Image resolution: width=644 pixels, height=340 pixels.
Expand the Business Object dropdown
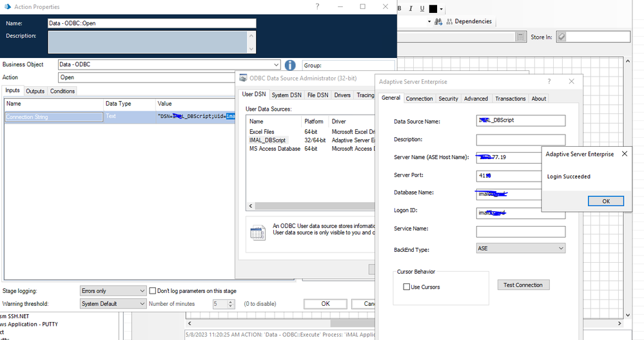tap(276, 64)
